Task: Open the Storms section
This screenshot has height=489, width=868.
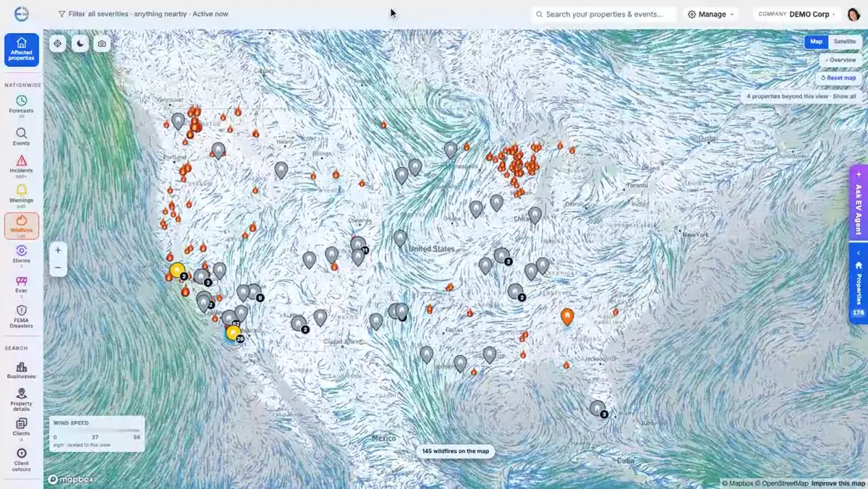Action: [22, 255]
